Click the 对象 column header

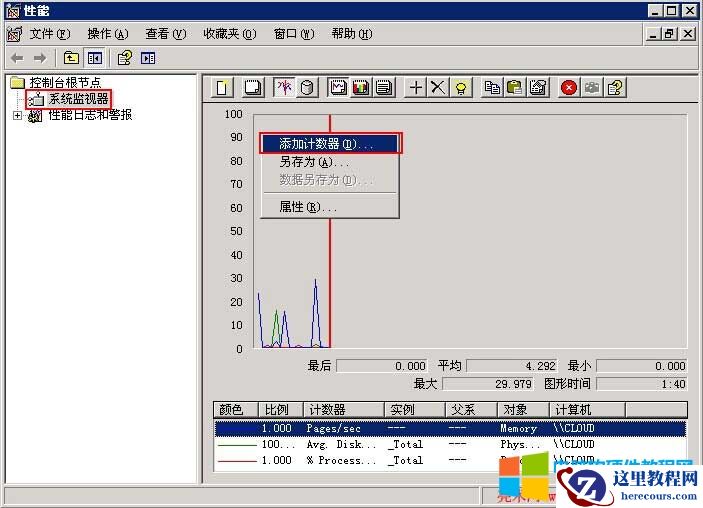[524, 409]
